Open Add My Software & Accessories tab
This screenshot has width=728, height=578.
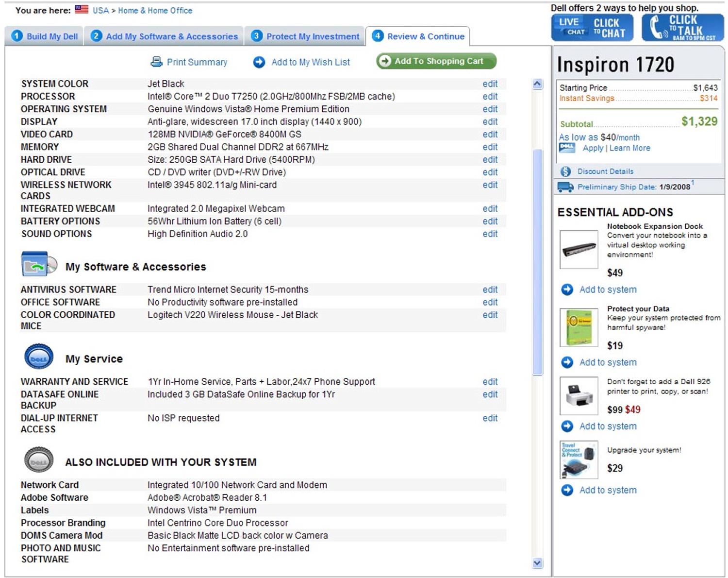point(164,36)
